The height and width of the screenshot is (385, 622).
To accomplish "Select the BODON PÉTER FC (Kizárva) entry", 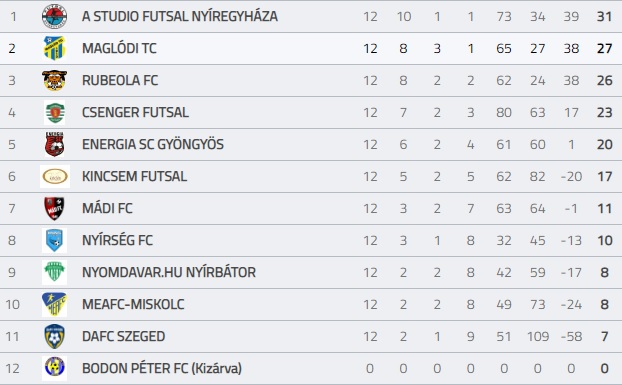I will click(x=162, y=368).
